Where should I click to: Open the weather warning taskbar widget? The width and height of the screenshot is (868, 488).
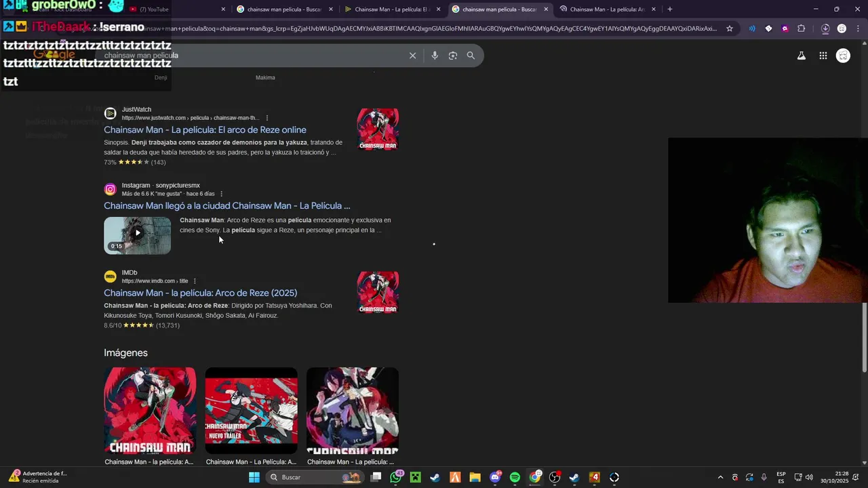pyautogui.click(x=37, y=477)
